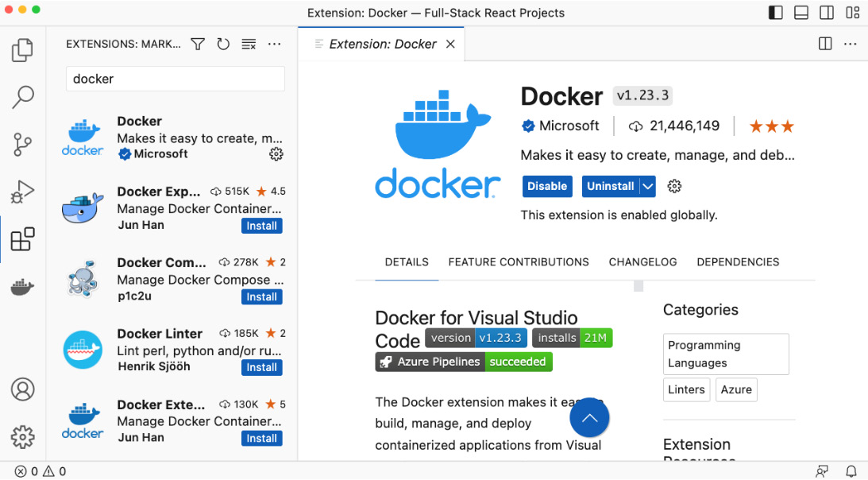Screen dimensions: 868x480
Task: Close the Extension: Docker tab
Action: tap(450, 45)
